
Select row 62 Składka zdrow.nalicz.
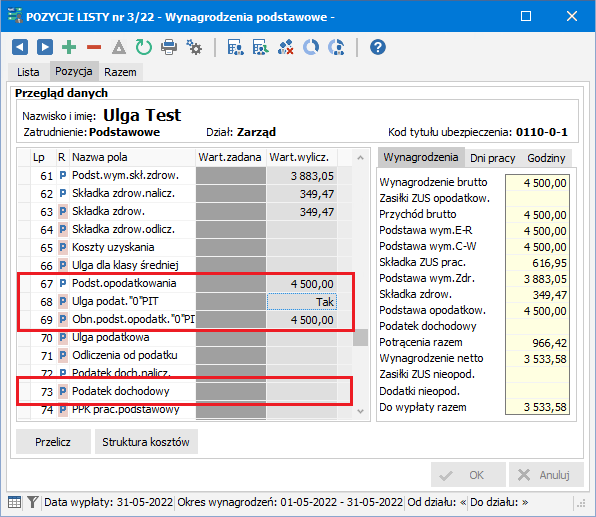[184, 193]
